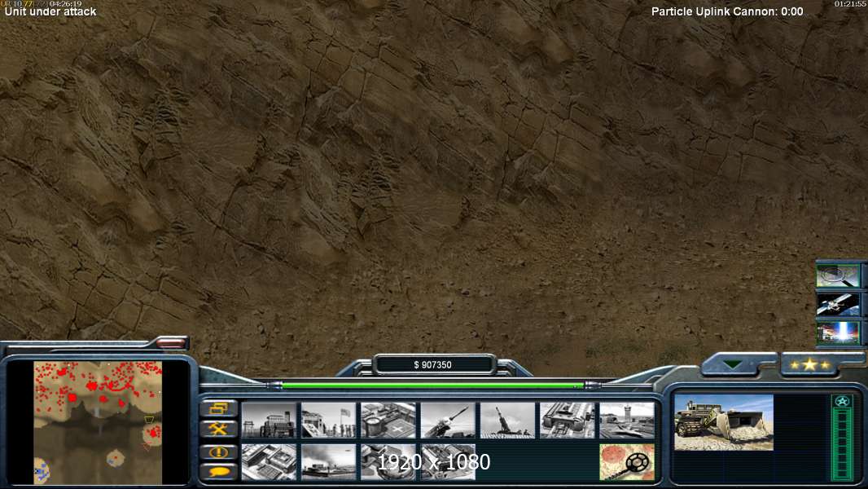
Task: Build the Cold Fusion Reactor power plant
Action: [x=269, y=420]
